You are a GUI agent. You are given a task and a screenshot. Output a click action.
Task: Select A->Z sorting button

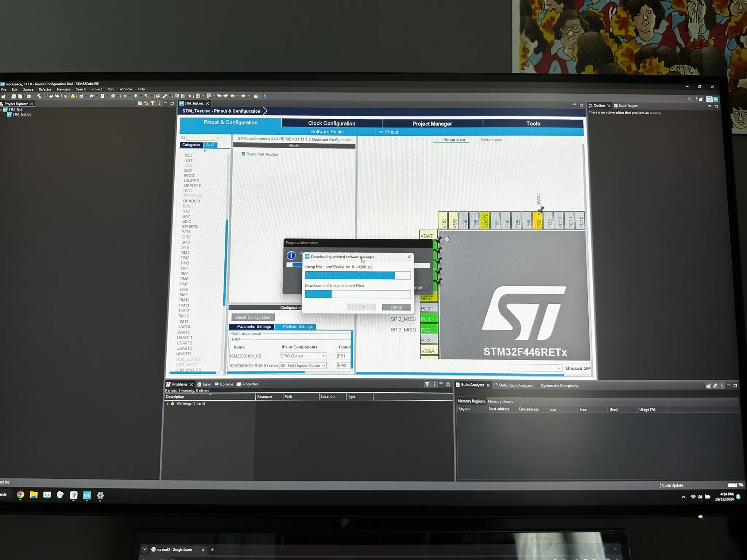pyautogui.click(x=210, y=145)
